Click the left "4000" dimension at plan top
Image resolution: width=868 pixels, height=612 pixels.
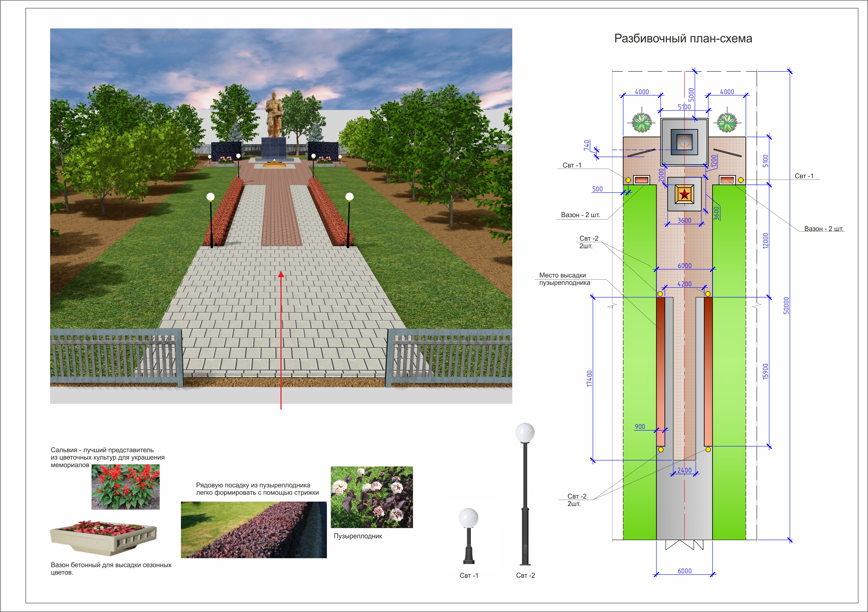(x=642, y=92)
